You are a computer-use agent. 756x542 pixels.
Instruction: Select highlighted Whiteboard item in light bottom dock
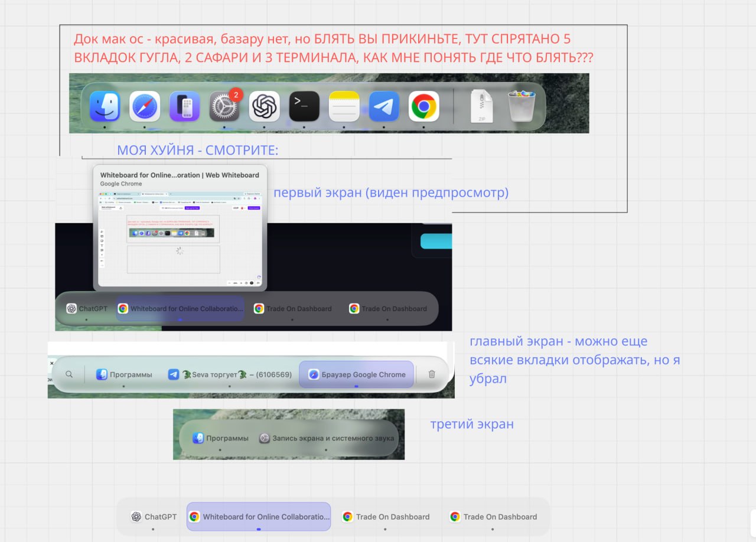click(x=259, y=517)
